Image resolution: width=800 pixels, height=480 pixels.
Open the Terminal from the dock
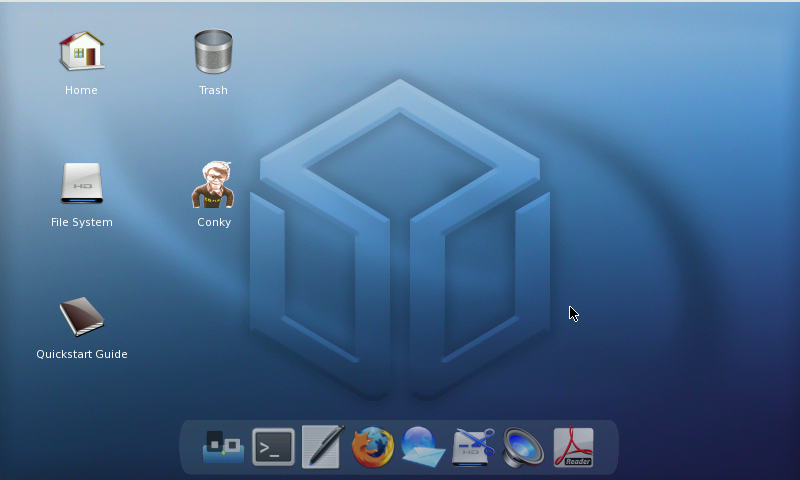click(x=273, y=447)
